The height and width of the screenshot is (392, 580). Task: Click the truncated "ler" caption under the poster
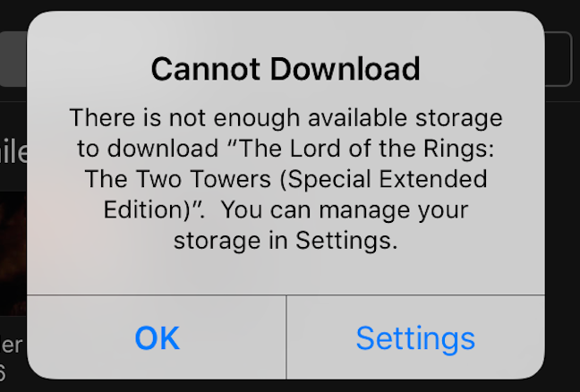11,345
